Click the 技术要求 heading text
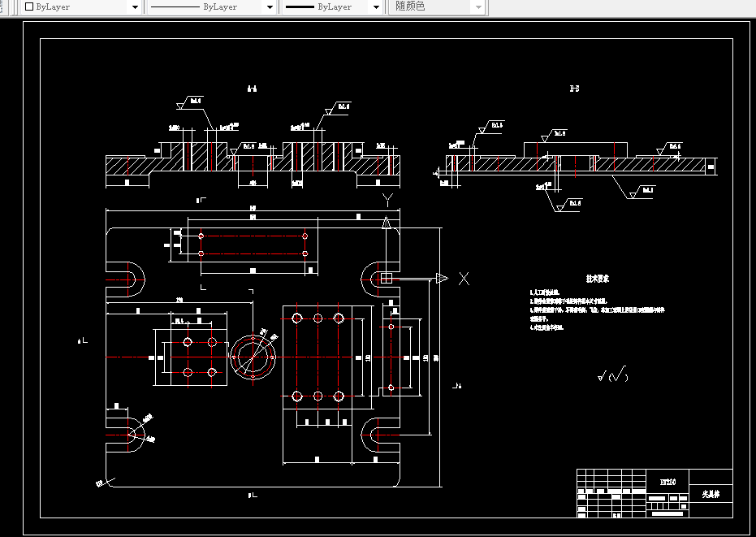The width and height of the screenshot is (756, 537). tap(598, 279)
